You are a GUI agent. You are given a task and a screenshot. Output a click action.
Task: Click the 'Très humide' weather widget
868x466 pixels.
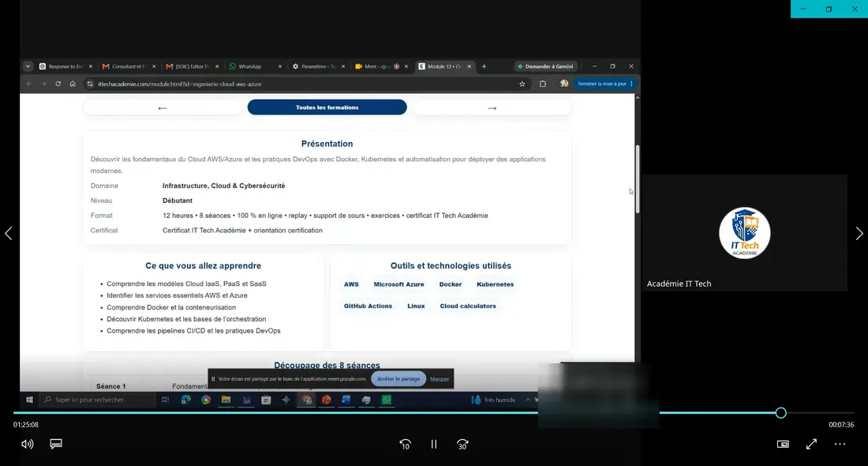(x=493, y=400)
